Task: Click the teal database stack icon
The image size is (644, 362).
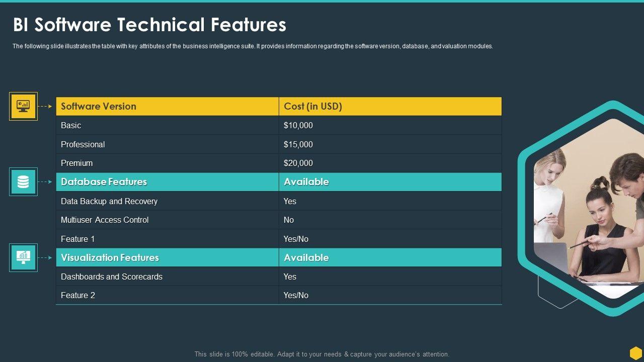Action: [23, 182]
